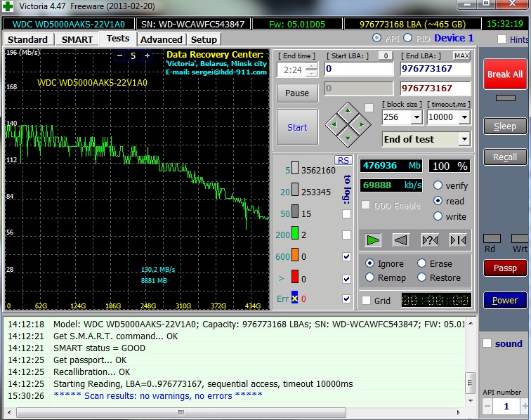The height and width of the screenshot is (420, 531).
Task: Click the green plus cross Victoria logo
Action: click(x=8, y=6)
